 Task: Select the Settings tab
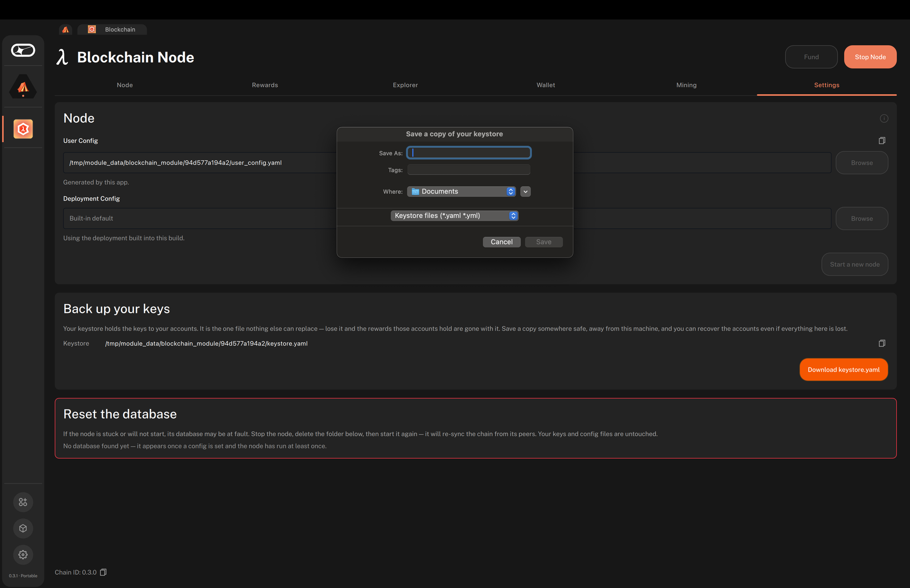tap(827, 85)
